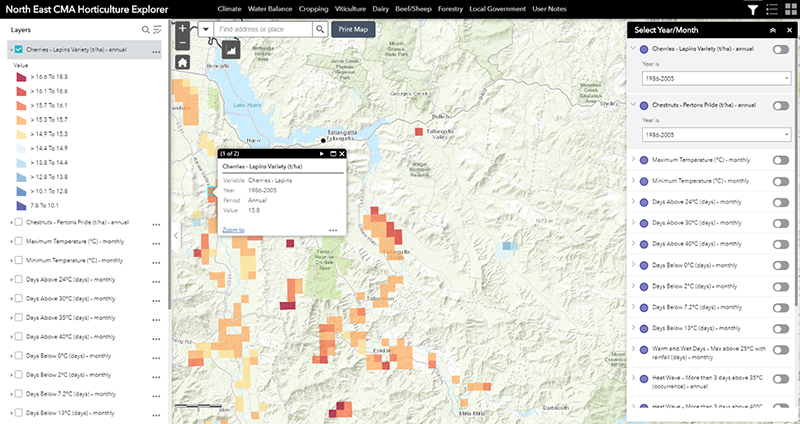The height and width of the screenshot is (424, 800).
Task: Click the map Home extent button
Action: (x=183, y=62)
